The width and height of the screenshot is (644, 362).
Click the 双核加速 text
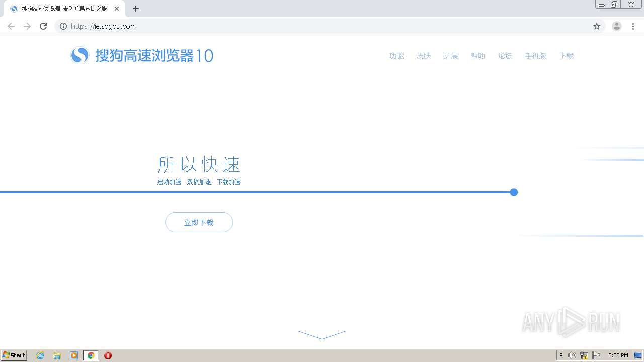tap(199, 182)
